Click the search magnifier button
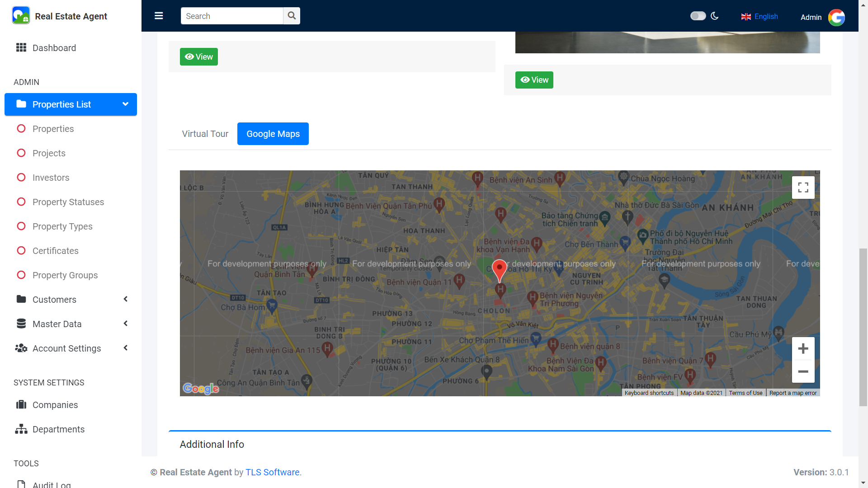 tap(292, 16)
